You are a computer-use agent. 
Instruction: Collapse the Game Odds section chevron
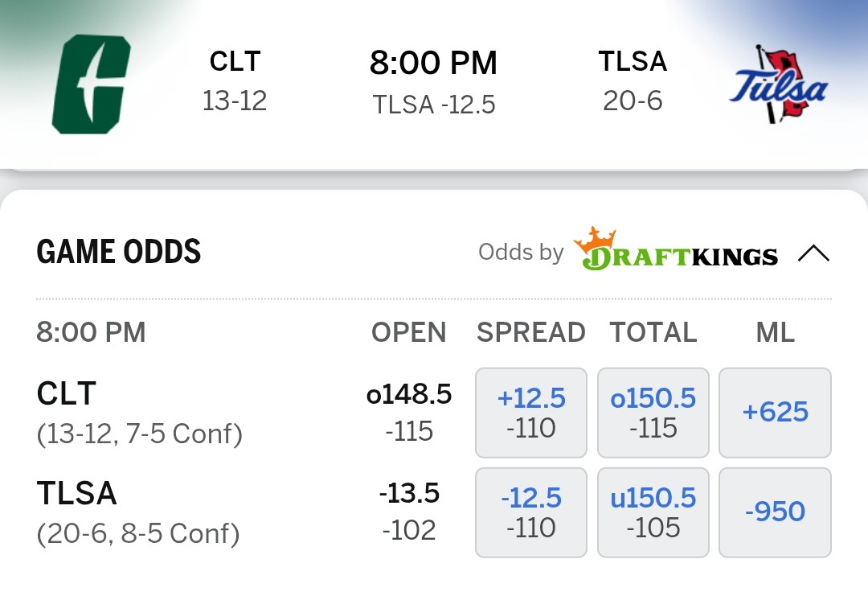[x=813, y=254]
